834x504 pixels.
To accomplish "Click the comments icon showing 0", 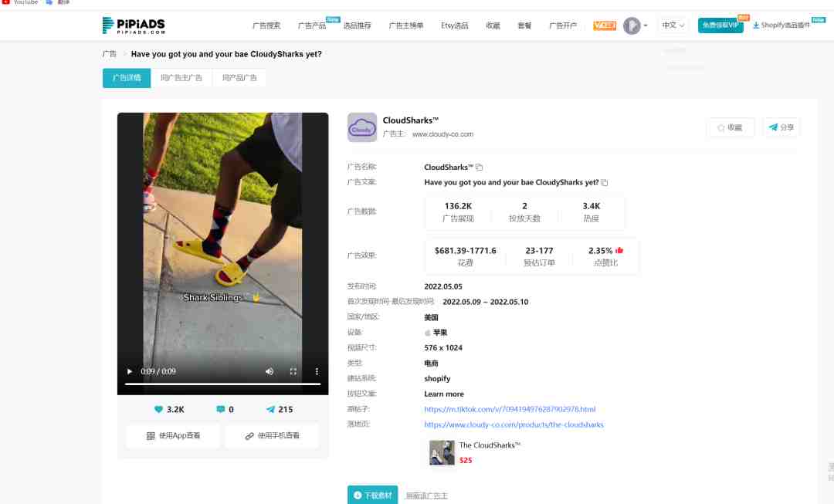I will click(x=221, y=409).
